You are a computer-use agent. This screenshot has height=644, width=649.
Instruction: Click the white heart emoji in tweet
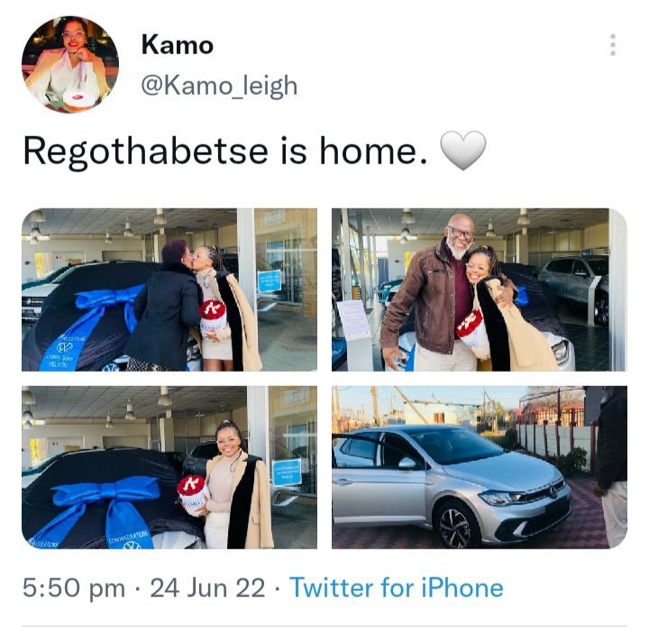[x=462, y=151]
